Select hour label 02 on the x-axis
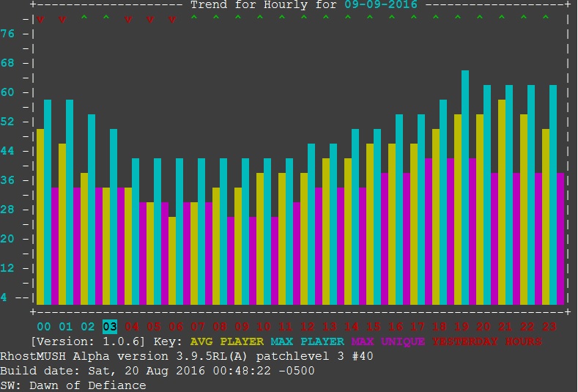 coord(88,327)
